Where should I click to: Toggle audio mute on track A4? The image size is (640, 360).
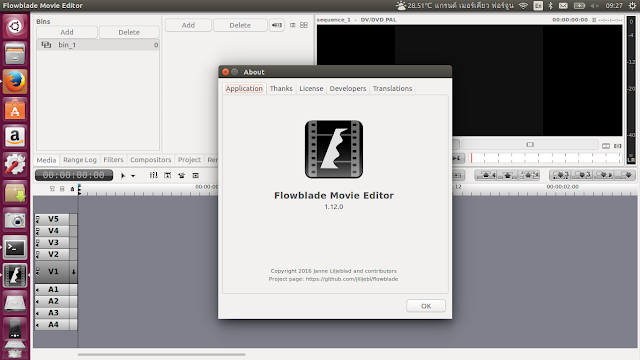click(x=38, y=325)
